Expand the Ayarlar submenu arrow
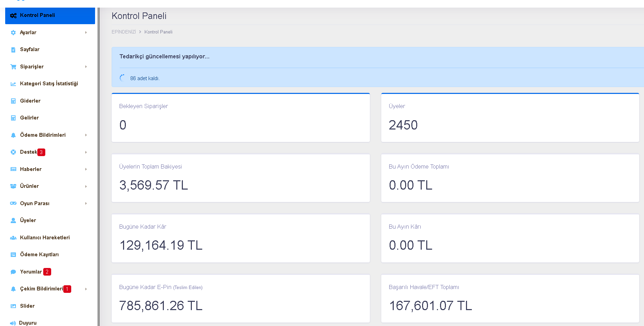Screen dimensions: 644x326 86,32
